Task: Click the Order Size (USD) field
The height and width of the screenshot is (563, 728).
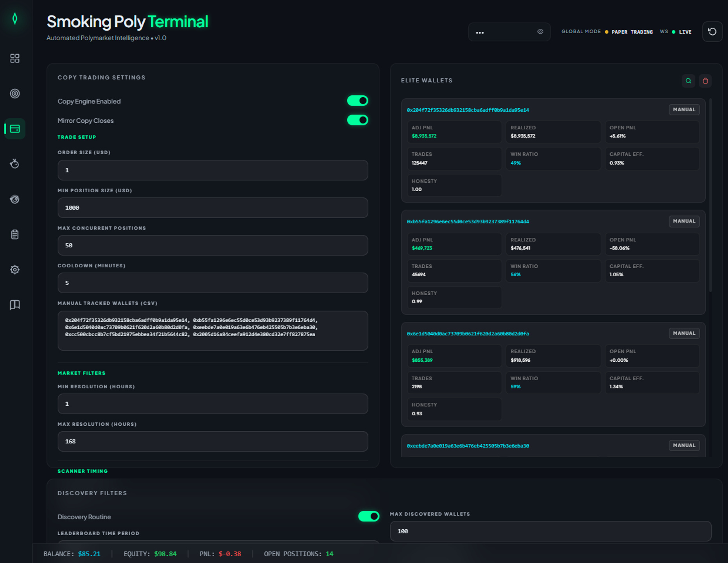Action: (213, 170)
